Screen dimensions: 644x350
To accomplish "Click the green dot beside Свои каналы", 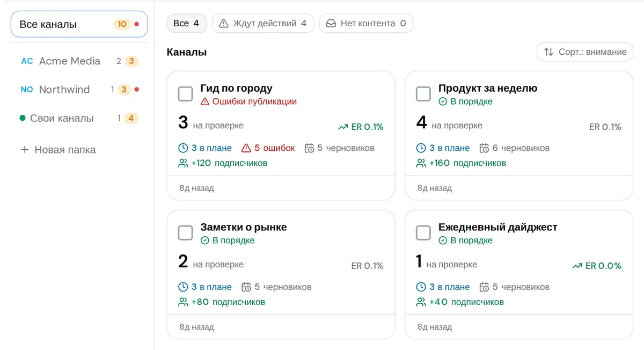I will 23,118.
